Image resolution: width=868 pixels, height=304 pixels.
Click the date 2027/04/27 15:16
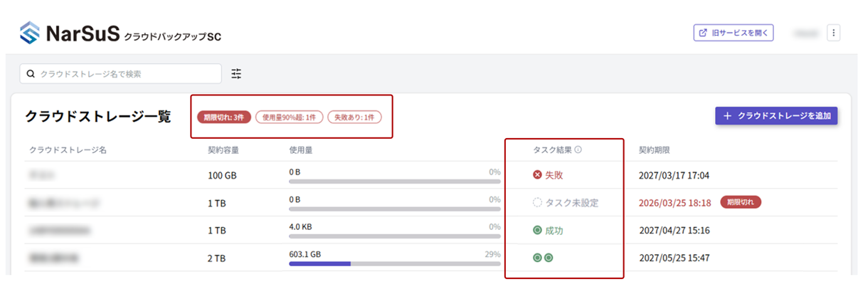coord(674,231)
